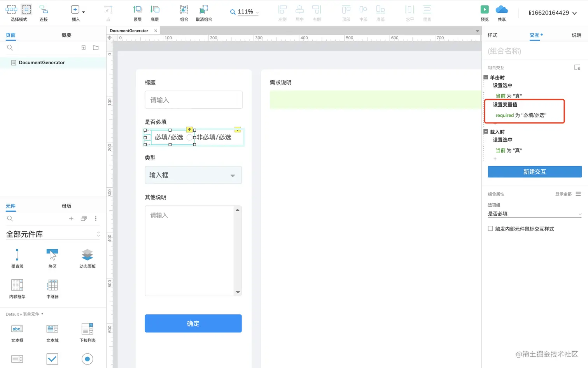Open the 输入框 type dropdown on canvas

[193, 175]
